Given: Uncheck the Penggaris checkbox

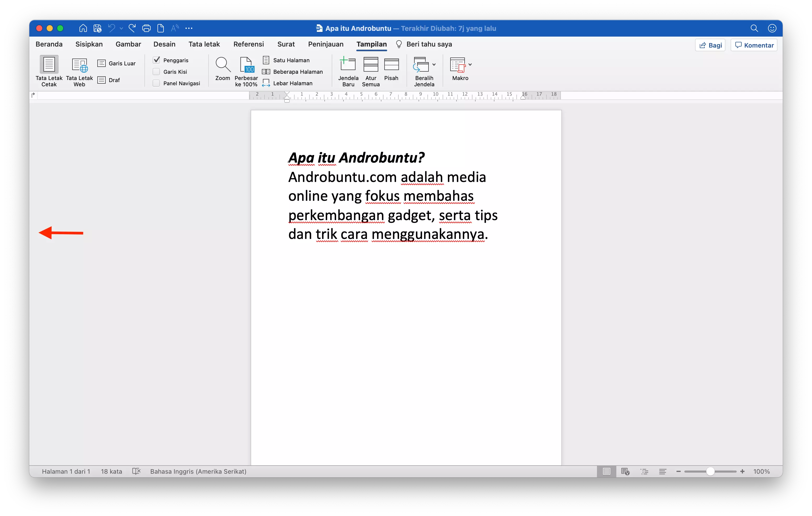Looking at the screenshot, I should tap(156, 60).
